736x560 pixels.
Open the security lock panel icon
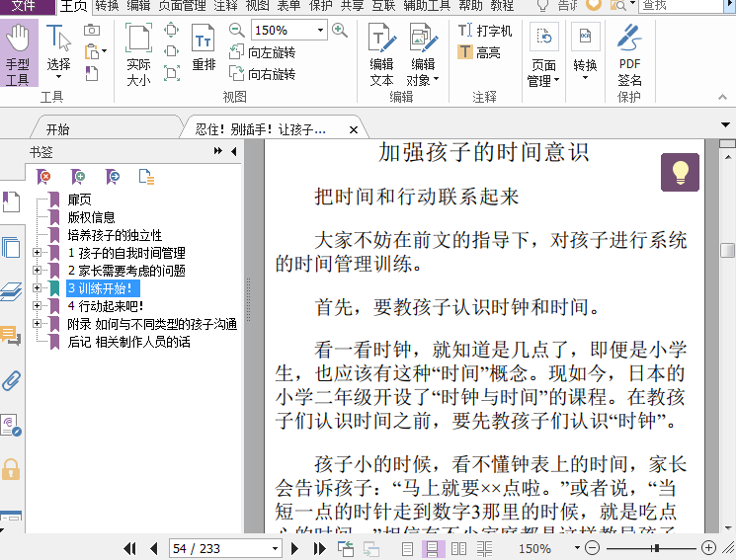[11, 469]
